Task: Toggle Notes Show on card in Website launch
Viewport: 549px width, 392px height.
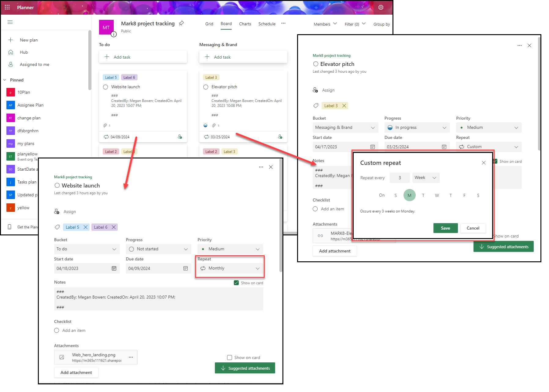Action: pos(236,283)
